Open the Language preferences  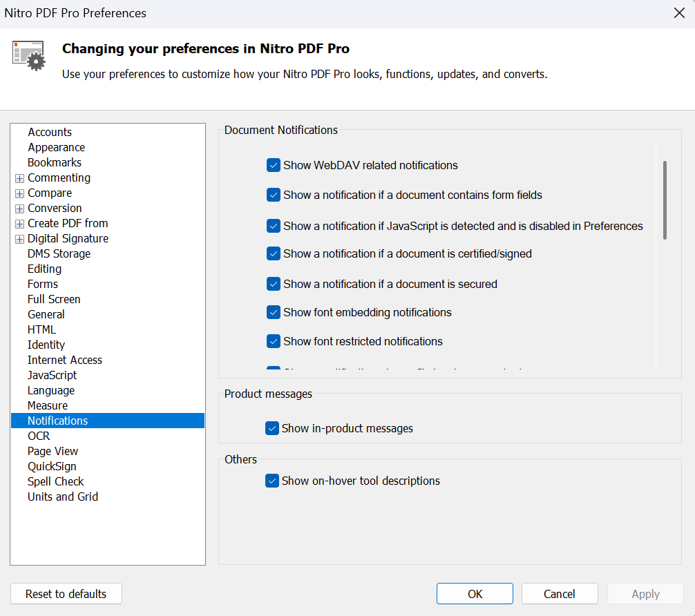click(x=51, y=390)
